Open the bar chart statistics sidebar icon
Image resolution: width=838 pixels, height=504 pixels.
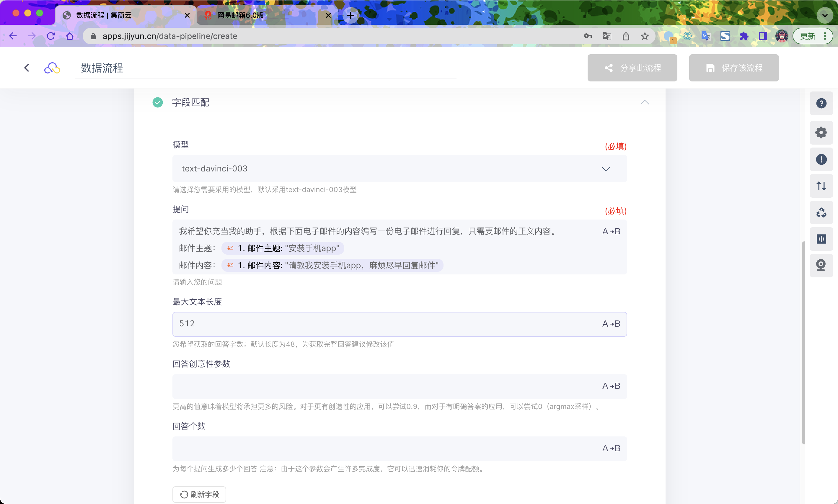(x=821, y=239)
